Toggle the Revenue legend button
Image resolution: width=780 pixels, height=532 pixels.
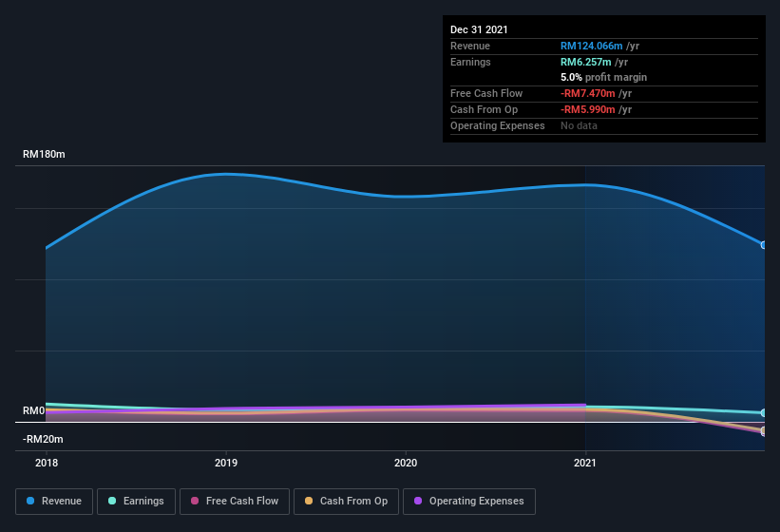pos(54,502)
